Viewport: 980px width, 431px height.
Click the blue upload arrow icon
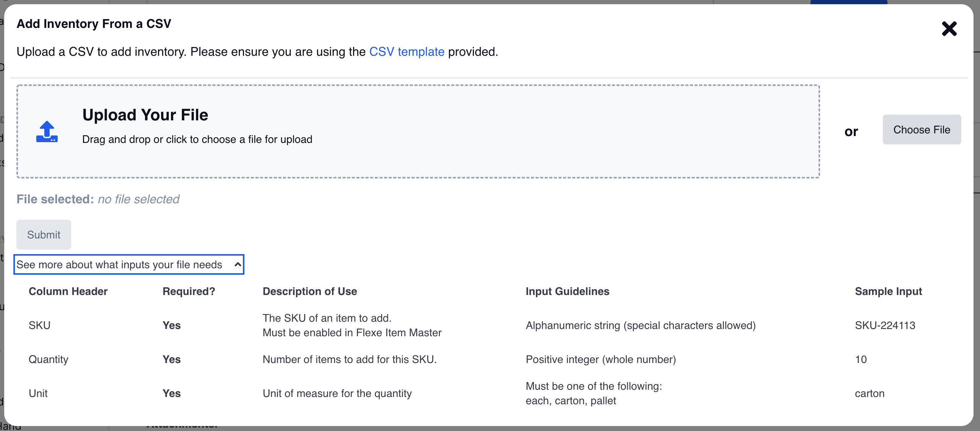[47, 131]
